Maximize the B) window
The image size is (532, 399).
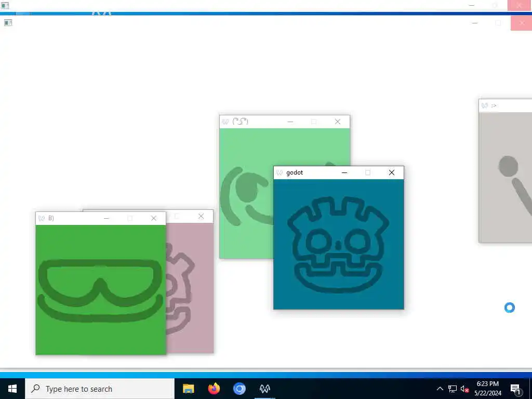[130, 218]
